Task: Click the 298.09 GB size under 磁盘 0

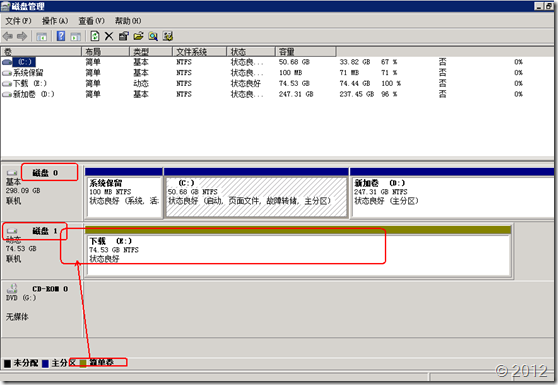Action: coord(23,191)
